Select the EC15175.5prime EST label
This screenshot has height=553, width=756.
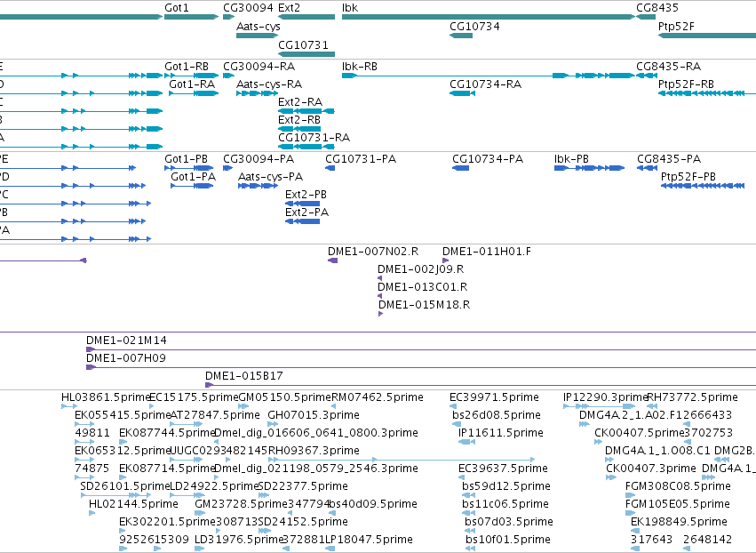[x=194, y=397]
